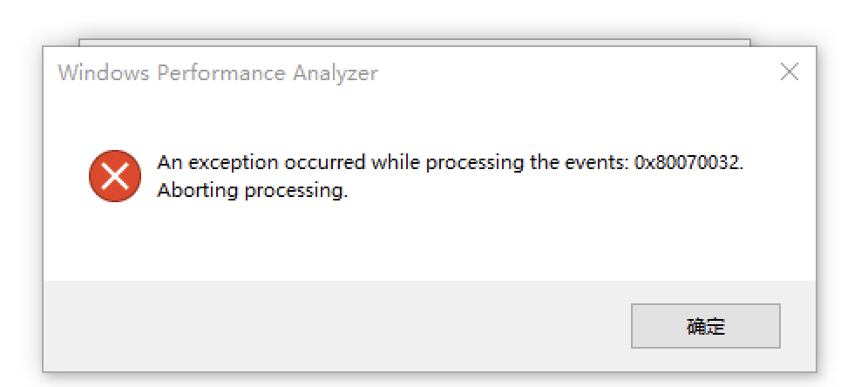
Task: Click the word "An" starting the message
Action: (168, 163)
